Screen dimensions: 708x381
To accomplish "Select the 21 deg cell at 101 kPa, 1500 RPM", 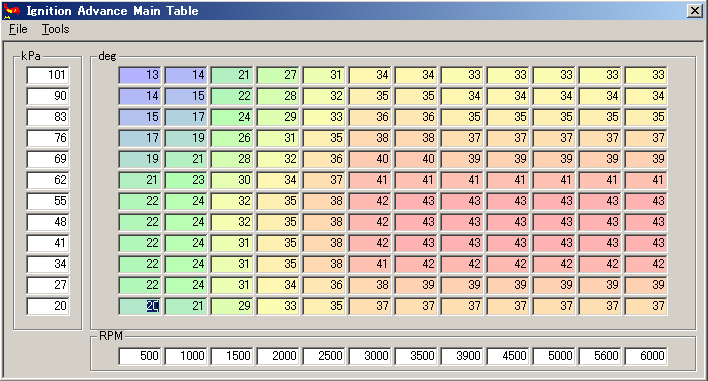I will tap(232, 75).
